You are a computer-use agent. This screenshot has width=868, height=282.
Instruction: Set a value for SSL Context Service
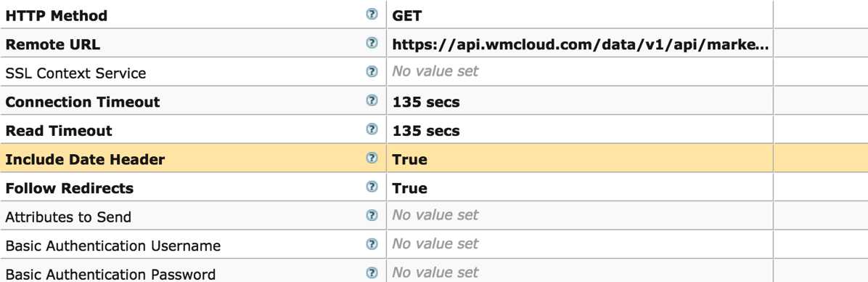[580, 72]
